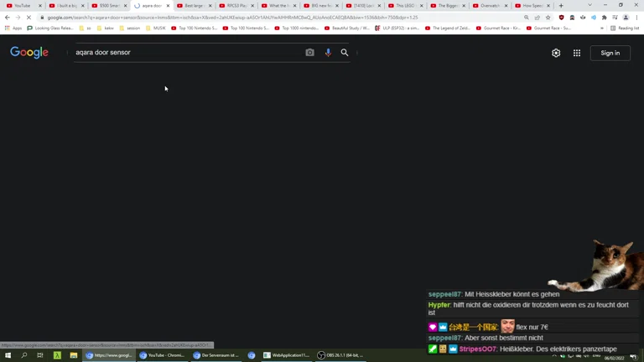Open a new tab with plus button
Viewport: 644px width, 362px height.
tap(561, 6)
